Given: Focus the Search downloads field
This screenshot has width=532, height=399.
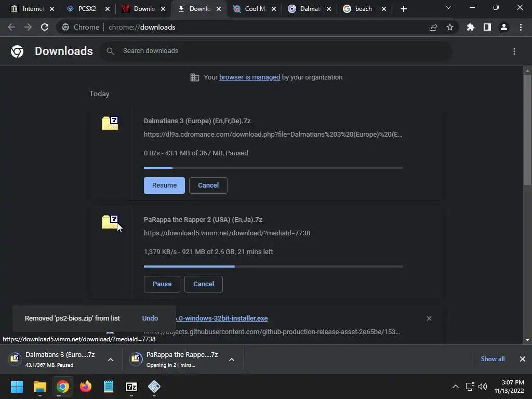Looking at the screenshot, I should coord(276,51).
